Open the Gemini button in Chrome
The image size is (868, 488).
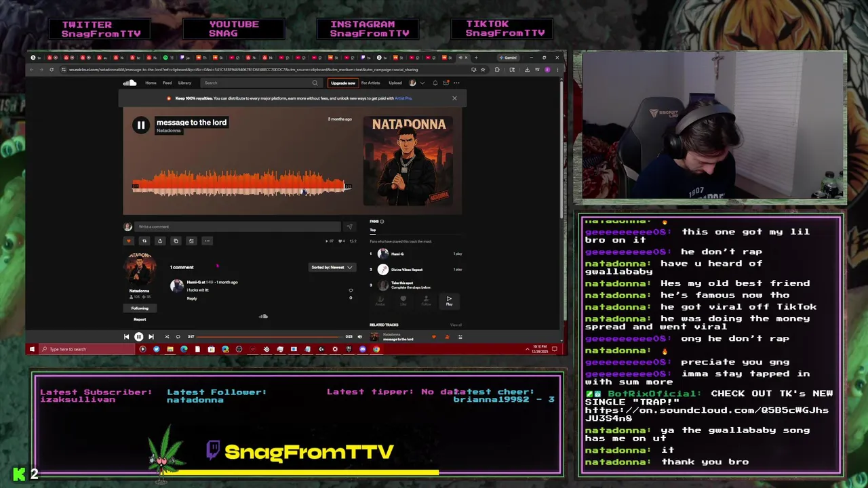[x=508, y=58]
